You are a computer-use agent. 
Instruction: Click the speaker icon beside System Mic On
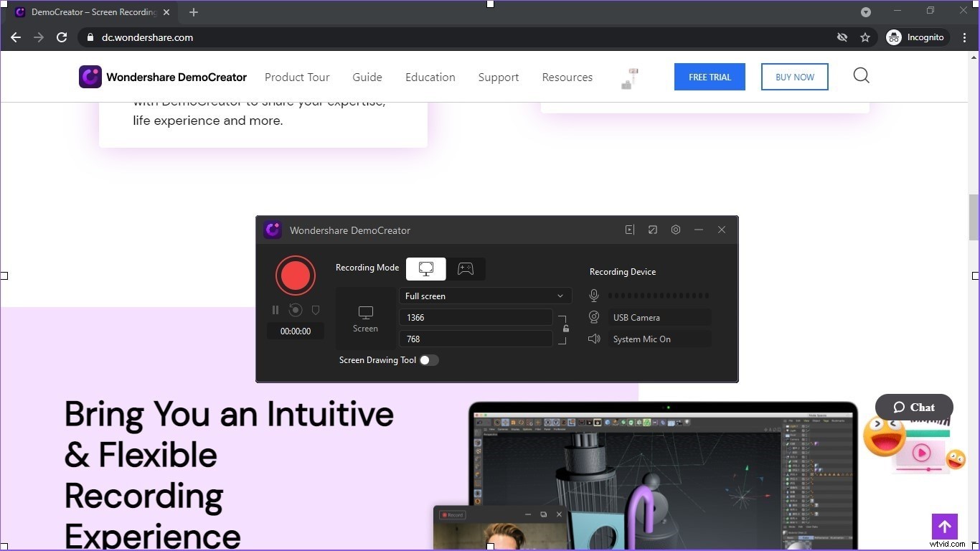[594, 339]
